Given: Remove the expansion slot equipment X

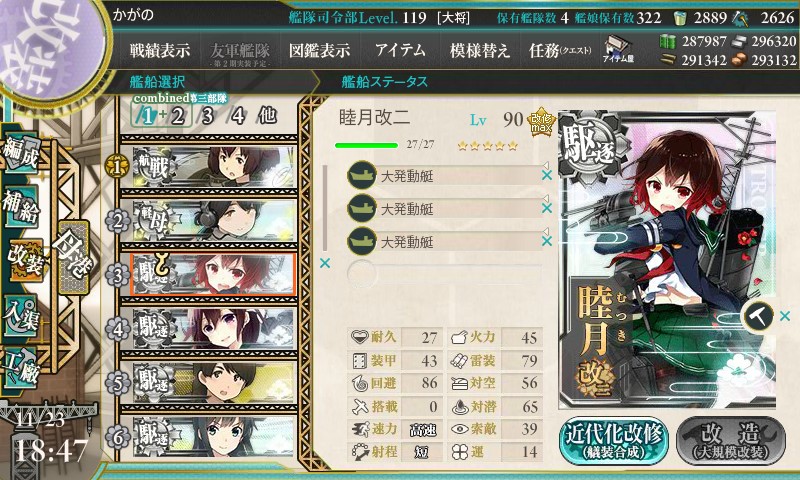Looking at the screenshot, I should point(785,316).
